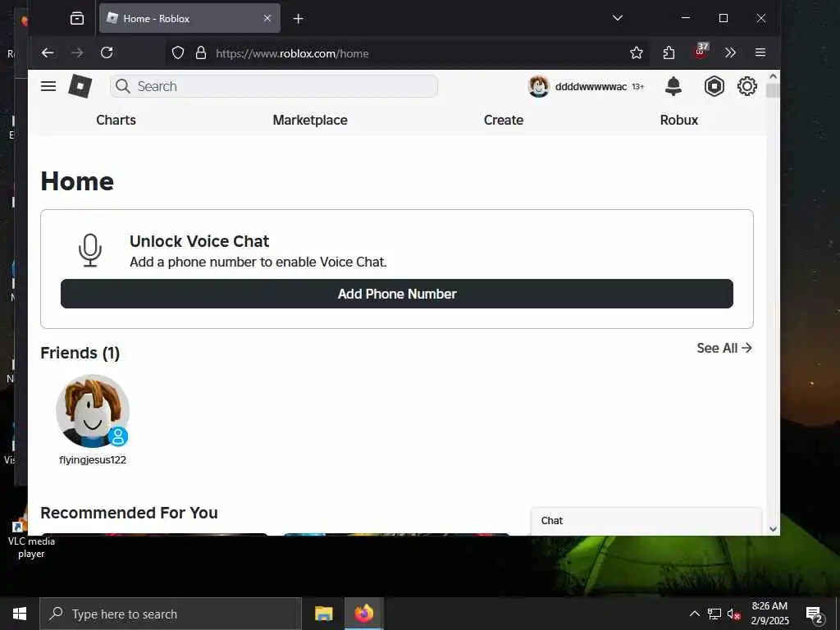Click the tracking protection shield icon
This screenshot has width=840, height=630.
tap(178, 52)
